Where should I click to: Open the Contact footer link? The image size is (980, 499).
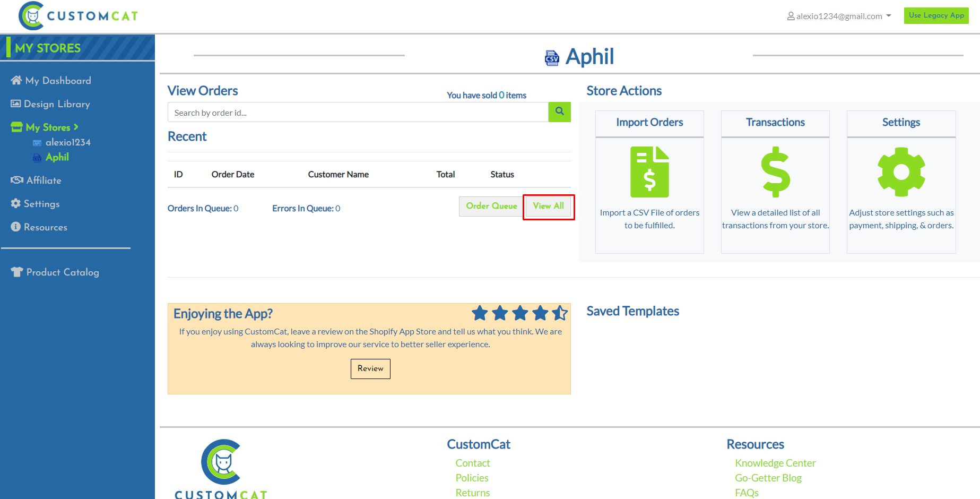click(473, 463)
